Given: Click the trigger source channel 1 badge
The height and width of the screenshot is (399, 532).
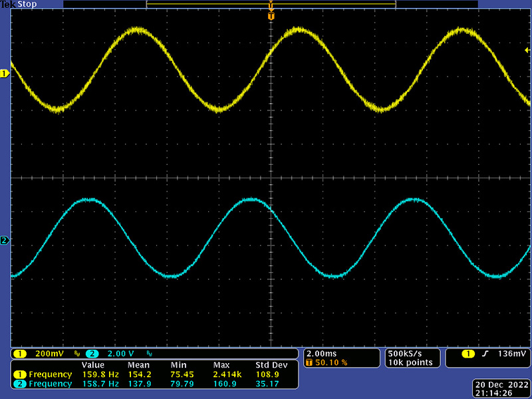Looking at the screenshot, I should (468, 354).
